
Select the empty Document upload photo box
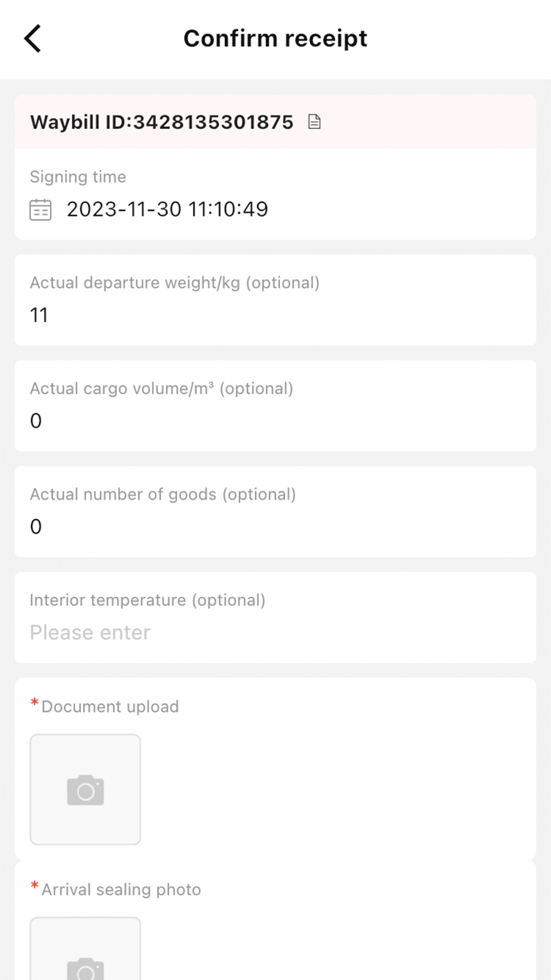(85, 789)
